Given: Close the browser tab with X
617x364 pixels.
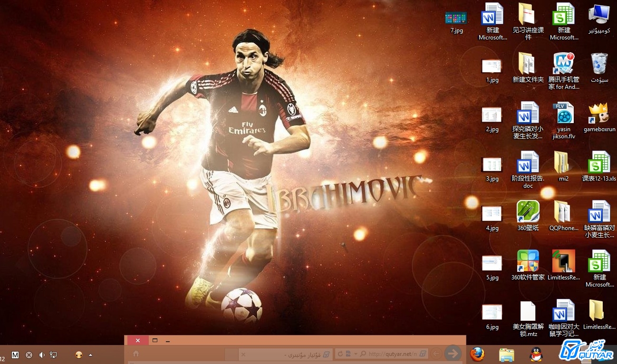Looking at the screenshot, I should pyautogui.click(x=243, y=354).
